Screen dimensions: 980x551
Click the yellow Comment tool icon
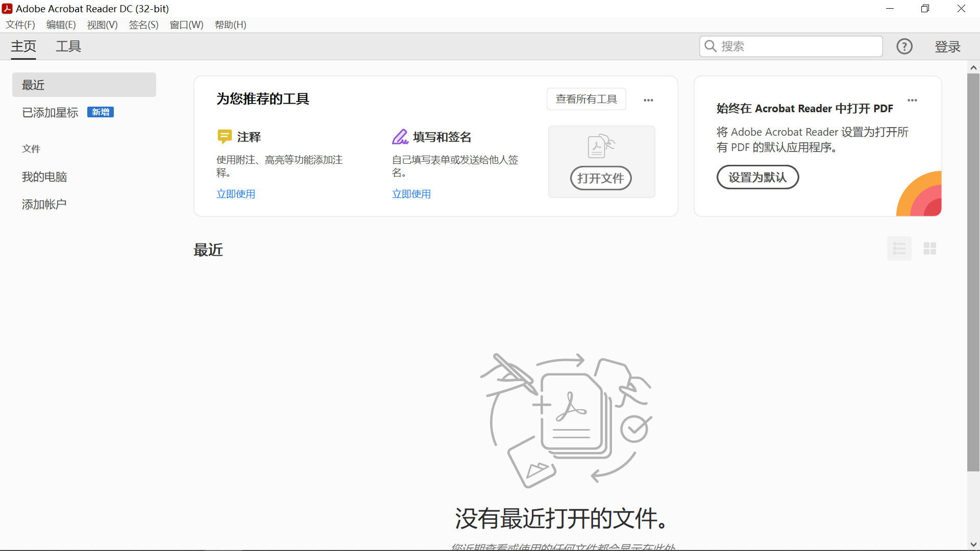[225, 137]
